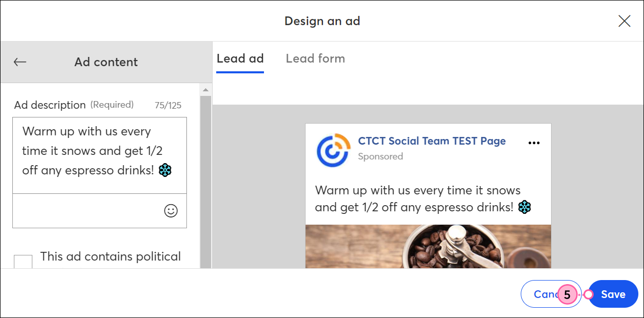Click the '75/125' character count
Screen dimensions: 644x318
point(168,106)
